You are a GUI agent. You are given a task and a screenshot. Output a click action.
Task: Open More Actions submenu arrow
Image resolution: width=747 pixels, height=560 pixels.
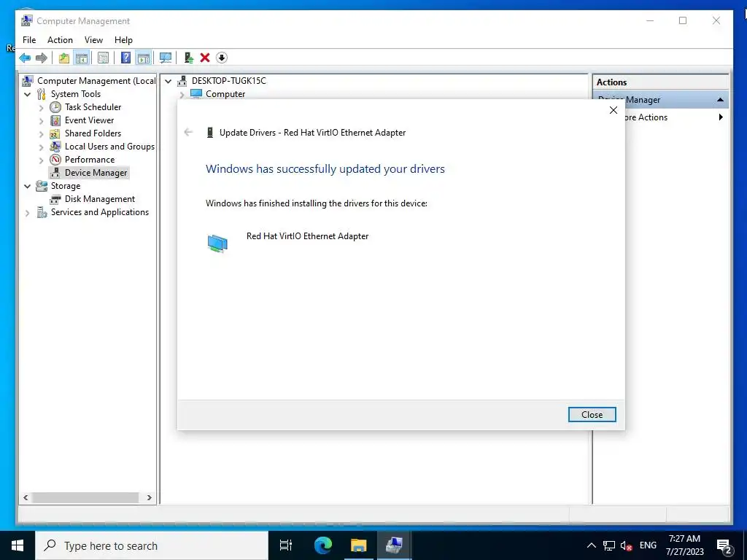[721, 117]
